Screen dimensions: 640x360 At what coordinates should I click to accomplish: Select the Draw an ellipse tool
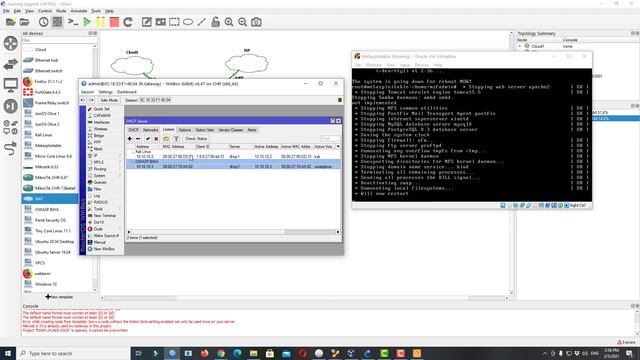[x=188, y=22]
